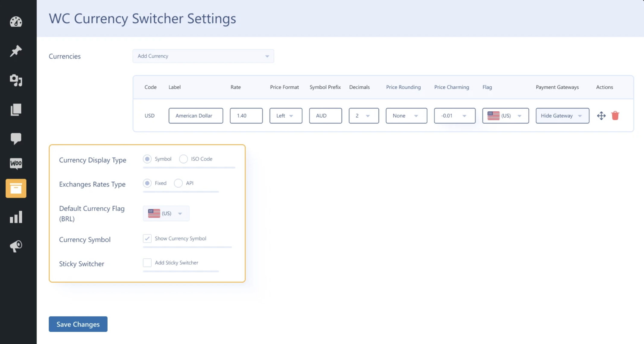Open the Analytics bar chart icon
644x344 pixels.
(16, 217)
